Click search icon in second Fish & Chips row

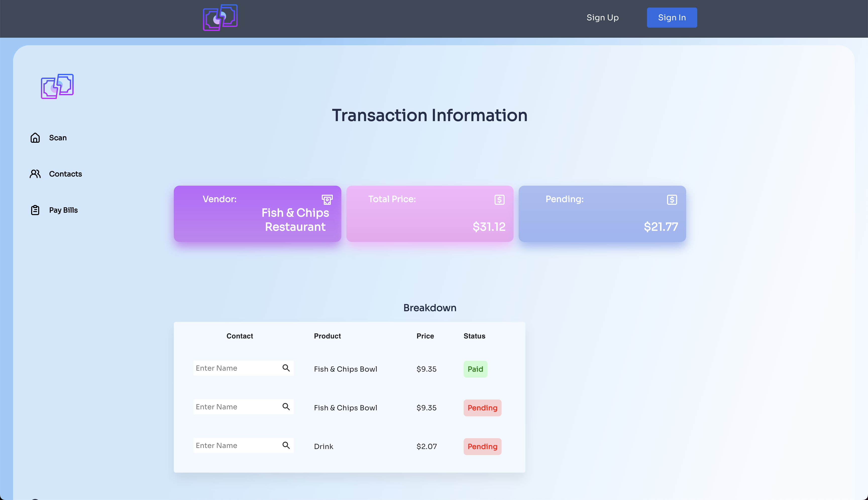tap(286, 407)
